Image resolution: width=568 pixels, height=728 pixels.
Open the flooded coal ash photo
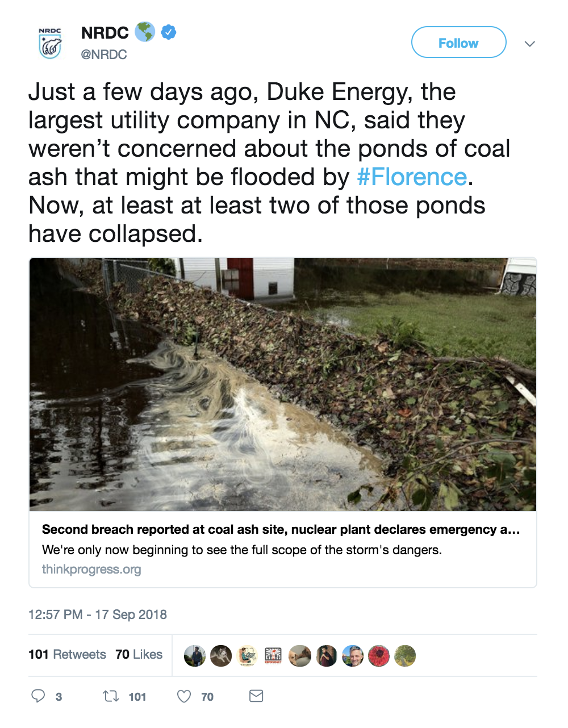tap(283, 384)
